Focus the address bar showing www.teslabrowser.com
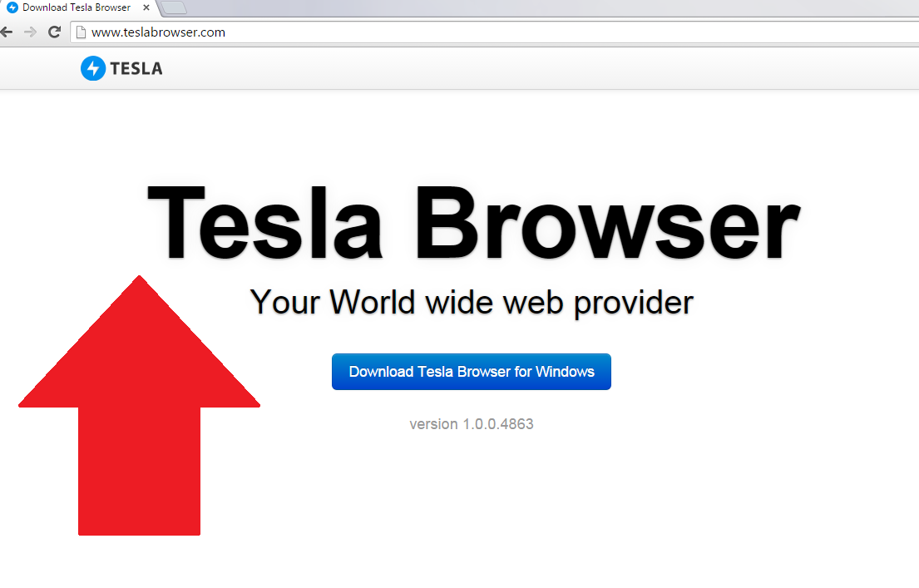Image resolution: width=919 pixels, height=588 pixels. (495, 32)
